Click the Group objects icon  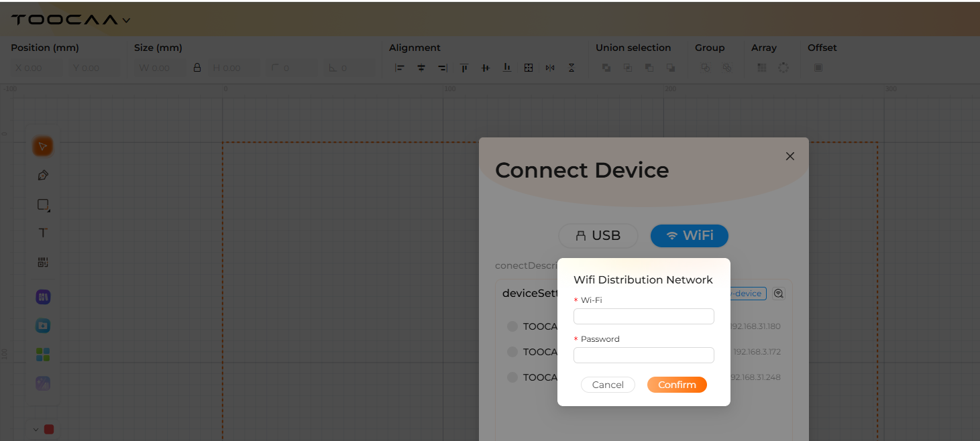tap(706, 68)
